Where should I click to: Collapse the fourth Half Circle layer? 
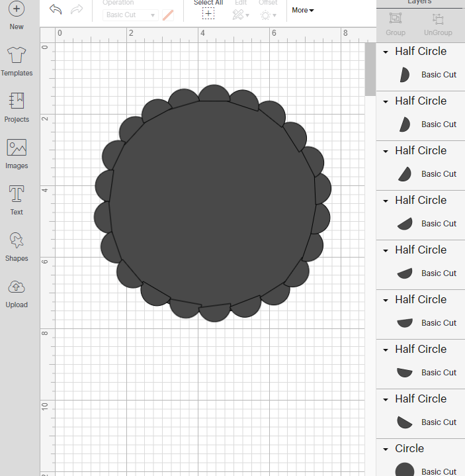(386, 201)
